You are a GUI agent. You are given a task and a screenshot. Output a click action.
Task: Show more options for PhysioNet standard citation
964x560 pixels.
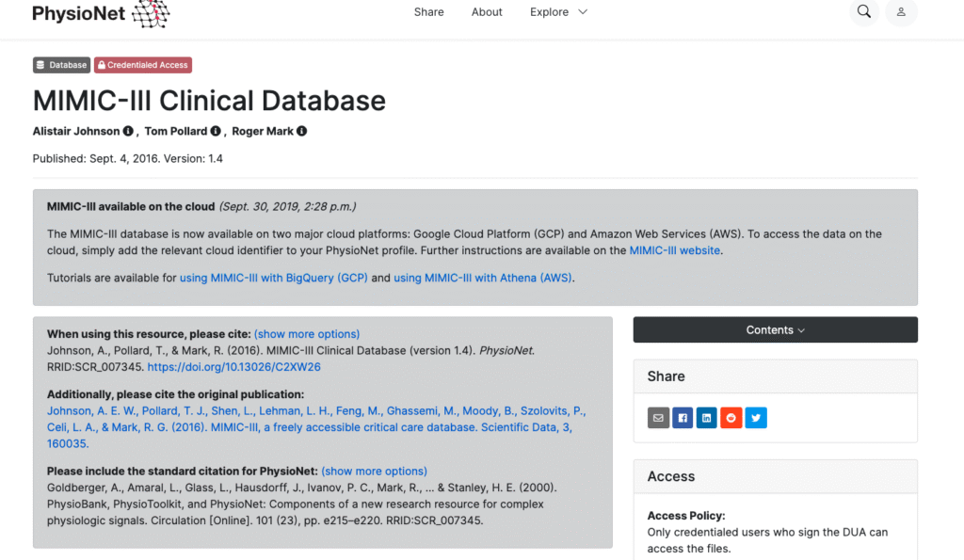[x=374, y=472]
